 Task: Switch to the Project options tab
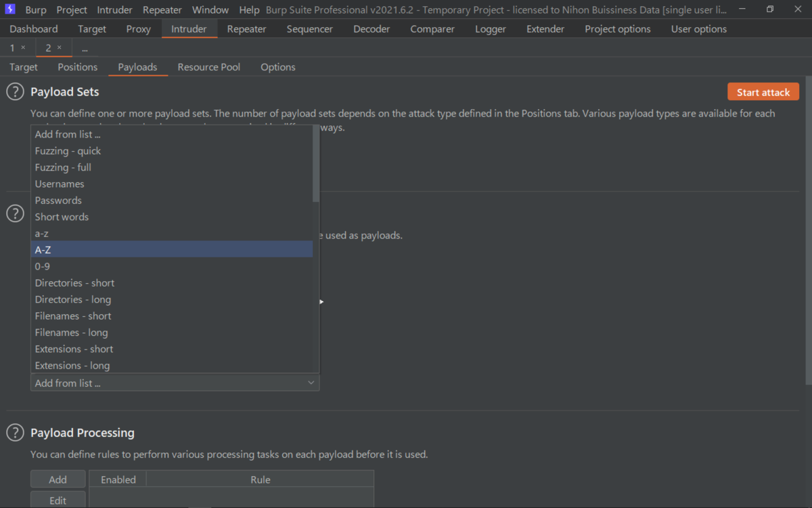click(x=618, y=29)
